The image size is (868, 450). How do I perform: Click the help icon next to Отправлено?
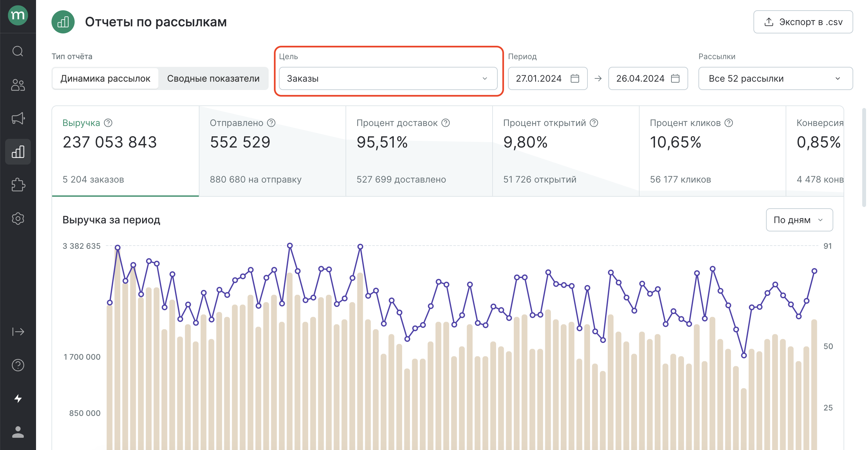pyautogui.click(x=271, y=123)
